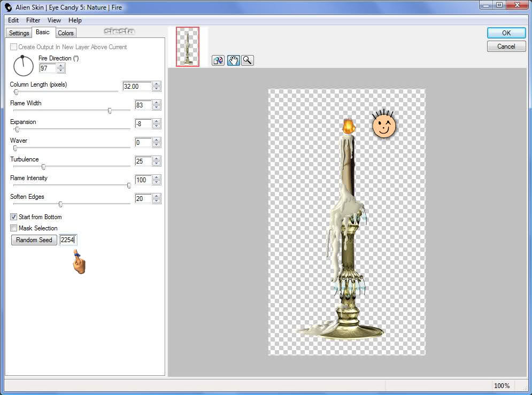Click the Random Seed button

point(34,239)
